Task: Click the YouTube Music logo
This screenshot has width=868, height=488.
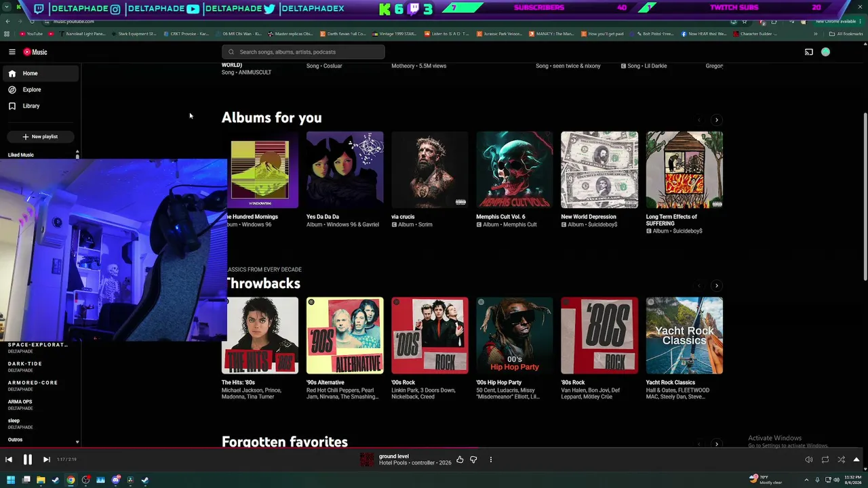Action: pyautogui.click(x=35, y=52)
